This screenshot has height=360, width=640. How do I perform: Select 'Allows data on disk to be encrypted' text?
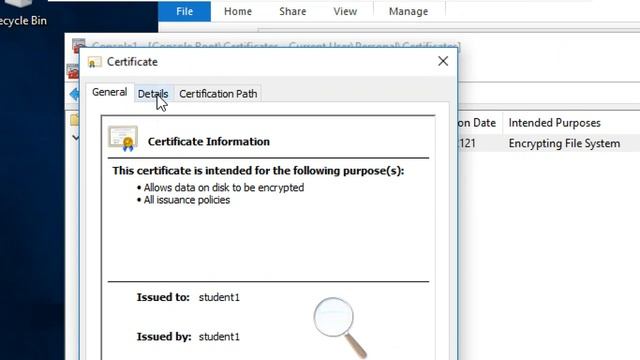click(224, 188)
